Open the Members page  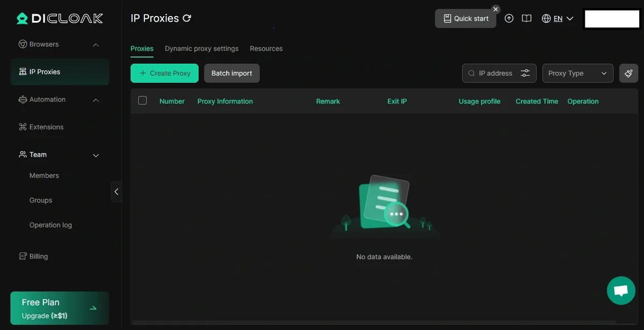pyautogui.click(x=44, y=175)
